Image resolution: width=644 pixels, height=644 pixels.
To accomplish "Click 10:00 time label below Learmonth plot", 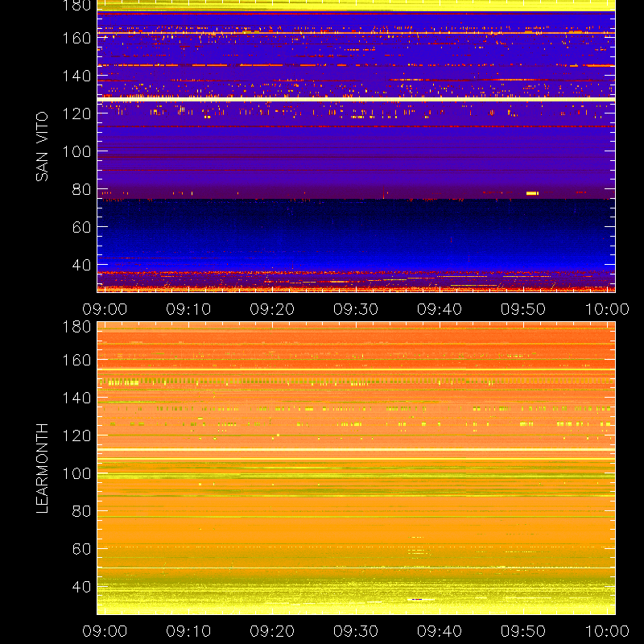I will [607, 631].
